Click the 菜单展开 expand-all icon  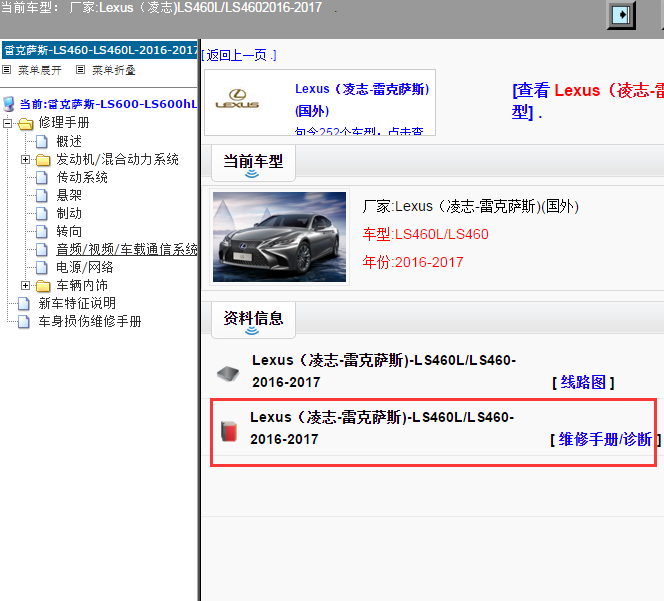[x=7, y=69]
